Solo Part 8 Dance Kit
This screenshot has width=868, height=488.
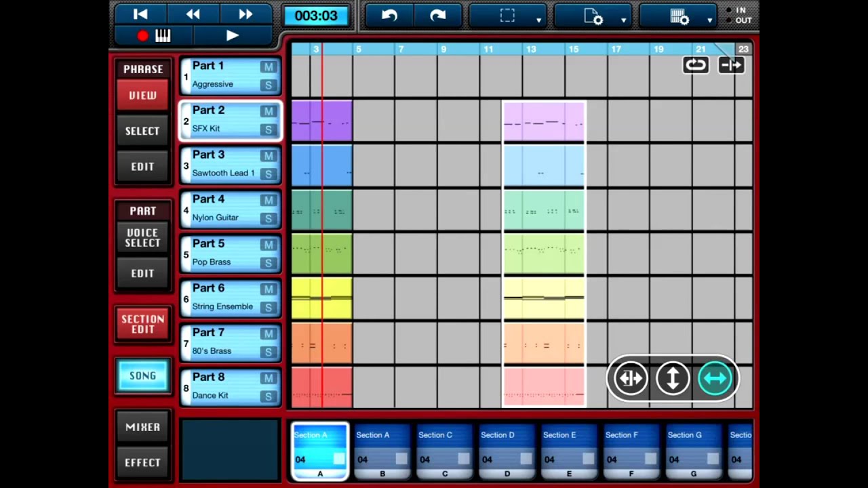click(269, 396)
